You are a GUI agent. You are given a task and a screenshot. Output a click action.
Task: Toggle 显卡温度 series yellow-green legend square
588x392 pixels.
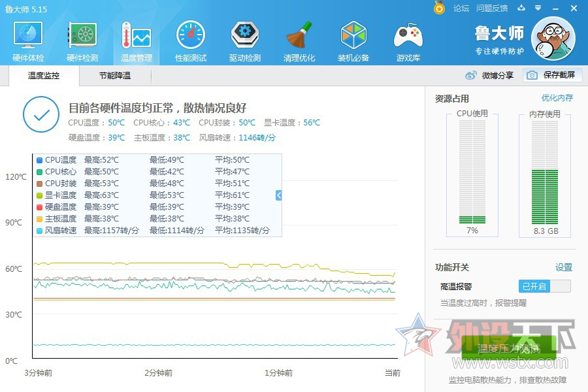(x=39, y=195)
